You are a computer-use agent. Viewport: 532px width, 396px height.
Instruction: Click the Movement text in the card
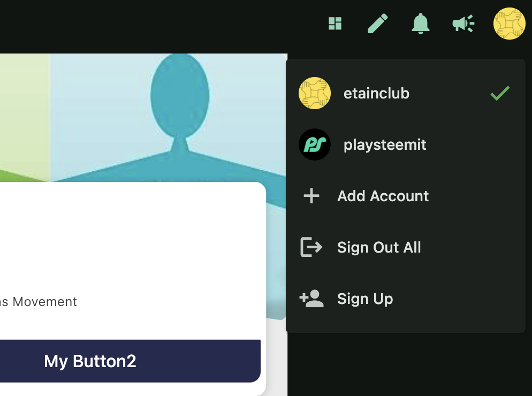point(45,302)
